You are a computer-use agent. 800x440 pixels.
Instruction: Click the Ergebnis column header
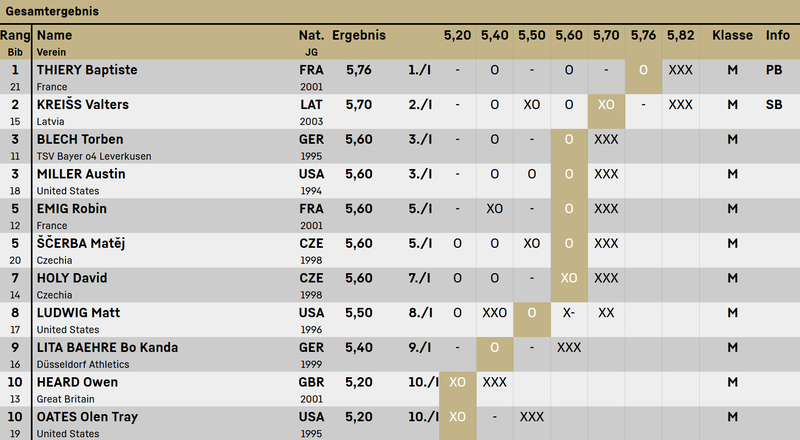(358, 36)
